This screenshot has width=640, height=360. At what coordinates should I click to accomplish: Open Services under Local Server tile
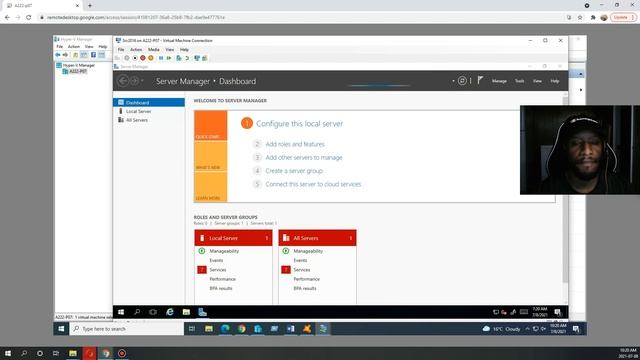tap(218, 270)
